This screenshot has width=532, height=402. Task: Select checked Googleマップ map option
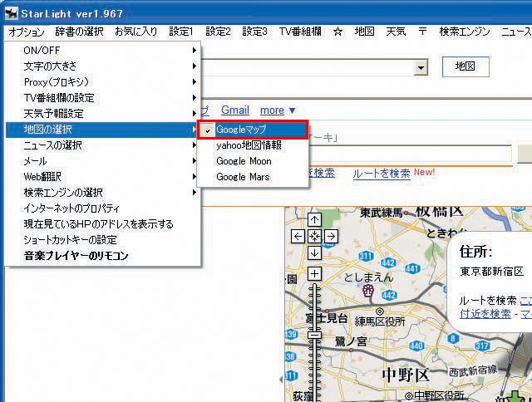click(x=253, y=130)
